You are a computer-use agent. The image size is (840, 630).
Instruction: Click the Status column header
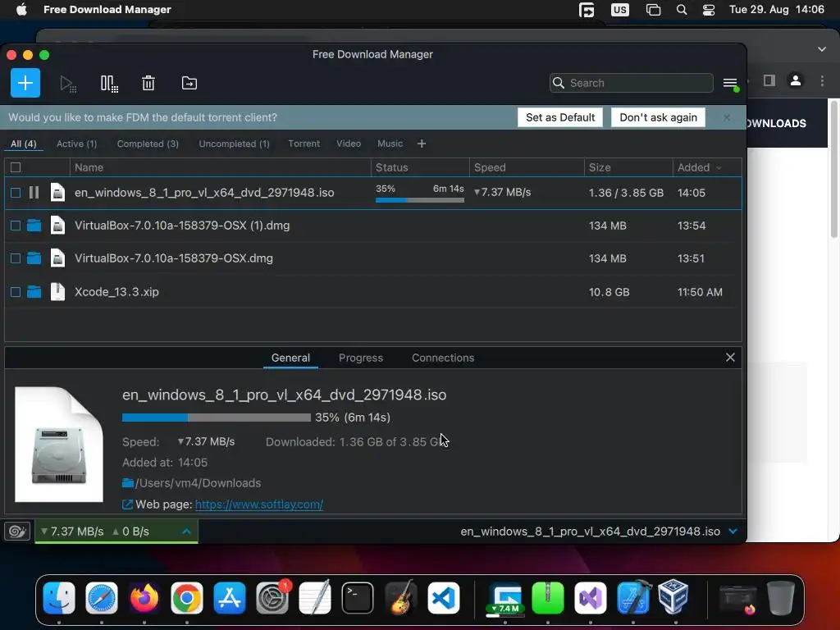tap(420, 167)
